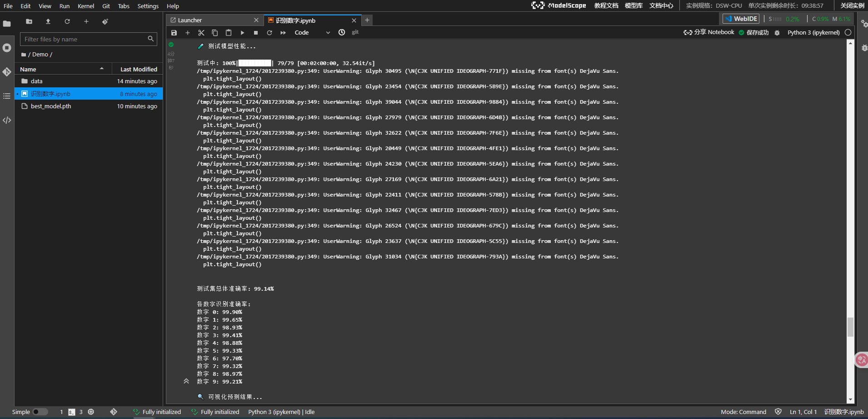Paste cell from clipboard
The height and width of the screenshot is (419, 868).
click(229, 33)
